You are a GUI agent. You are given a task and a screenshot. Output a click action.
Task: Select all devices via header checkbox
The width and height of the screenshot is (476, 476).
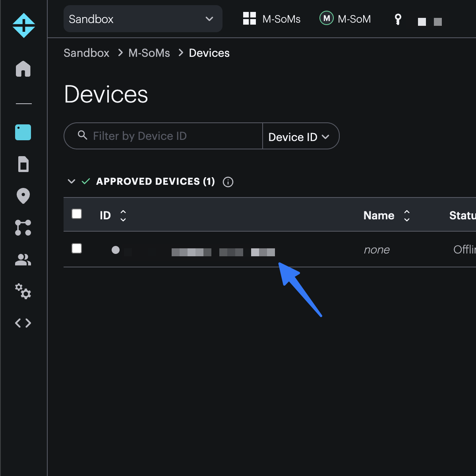(x=77, y=214)
